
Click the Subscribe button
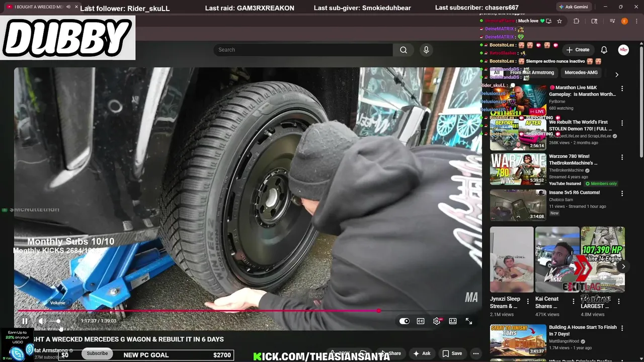[97, 353]
